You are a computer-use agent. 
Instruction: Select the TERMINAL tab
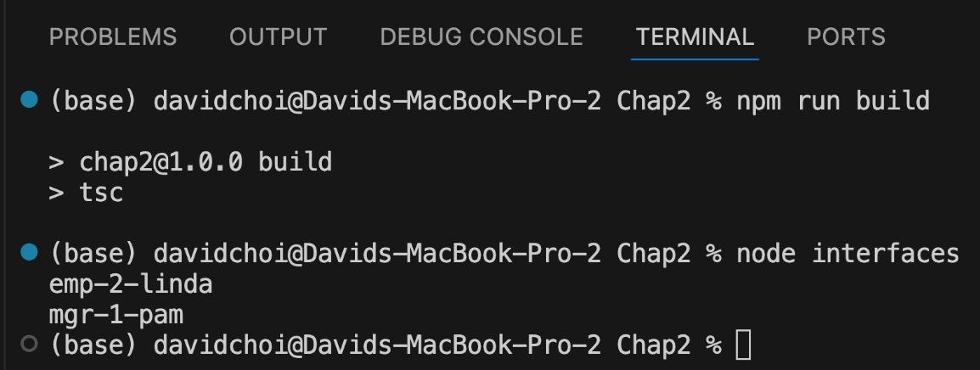tap(695, 37)
